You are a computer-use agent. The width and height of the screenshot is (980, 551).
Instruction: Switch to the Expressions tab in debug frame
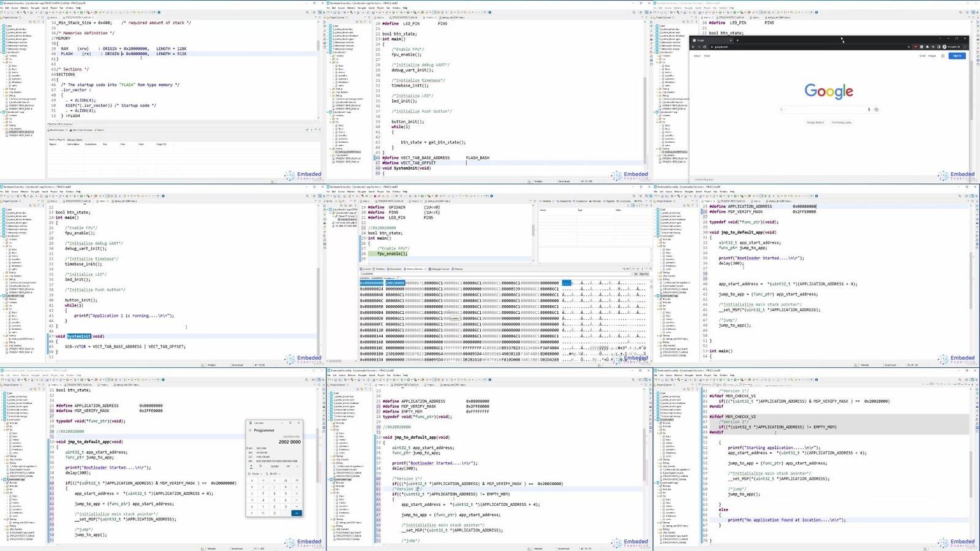coord(581,201)
